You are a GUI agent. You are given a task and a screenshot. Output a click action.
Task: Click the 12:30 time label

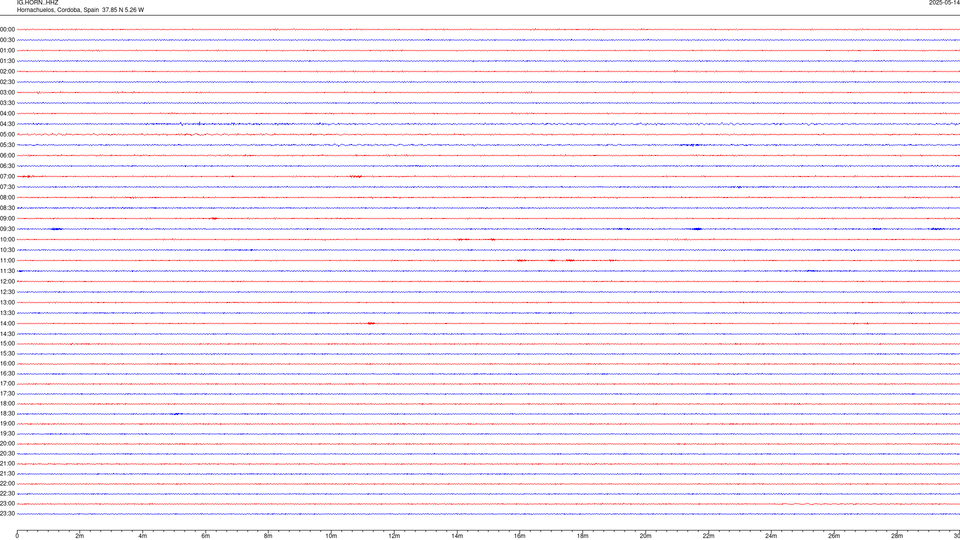click(7, 292)
